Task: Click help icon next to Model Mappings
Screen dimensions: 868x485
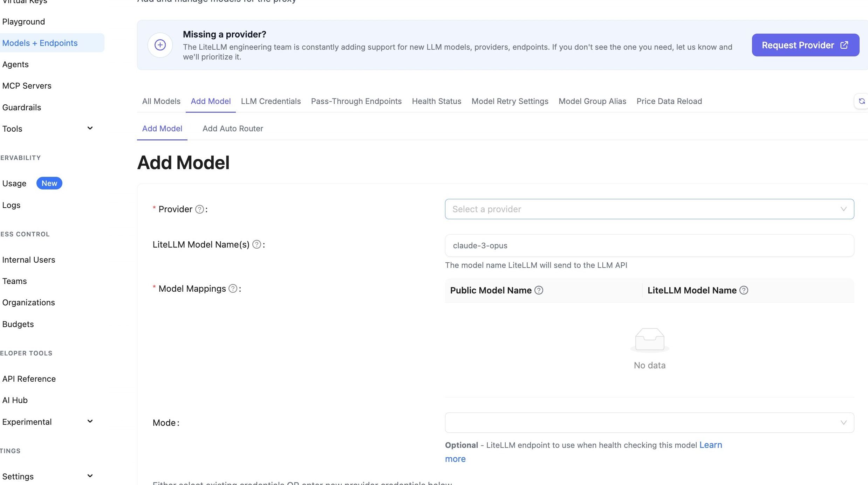Action: click(x=233, y=289)
